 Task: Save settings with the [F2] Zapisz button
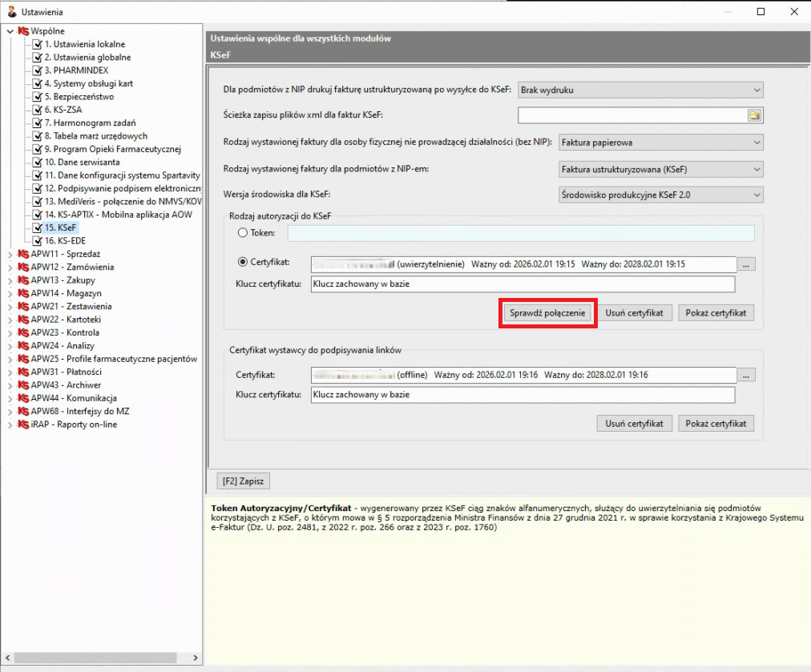243,481
